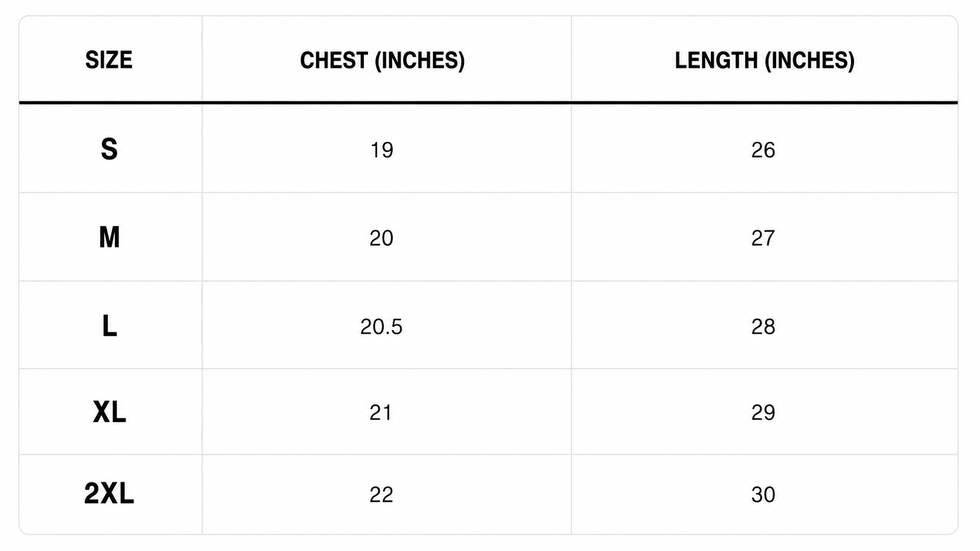Click the SIZE column header
Screen dimensions: 980x551
[109, 60]
